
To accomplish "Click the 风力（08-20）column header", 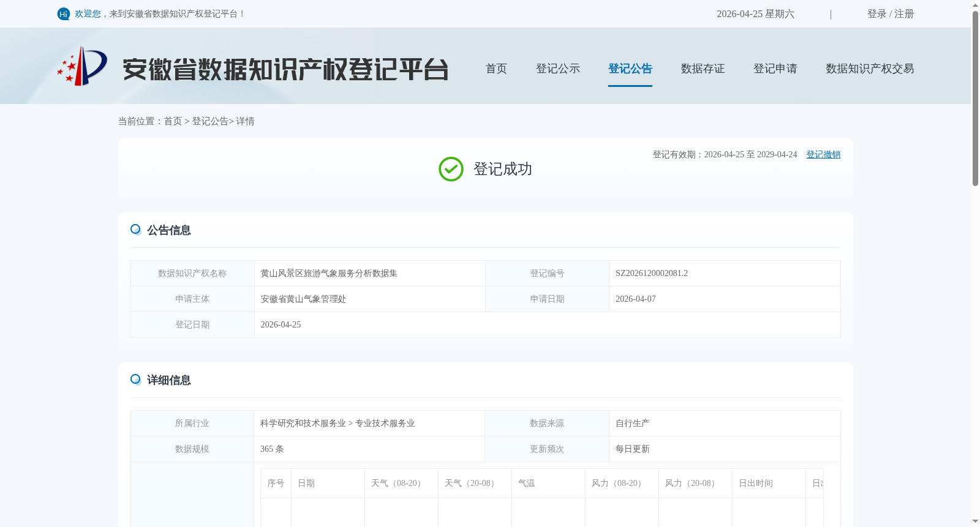I will point(622,484).
